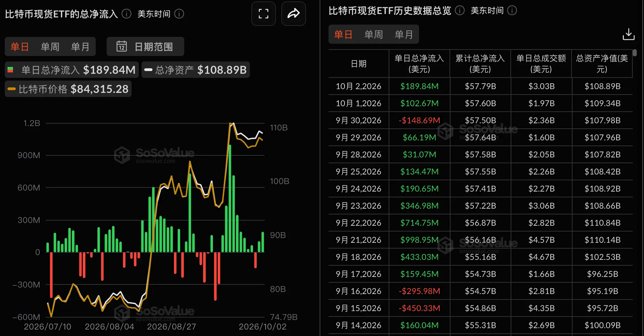Click calendar icon in 日期范围 button

[122, 46]
